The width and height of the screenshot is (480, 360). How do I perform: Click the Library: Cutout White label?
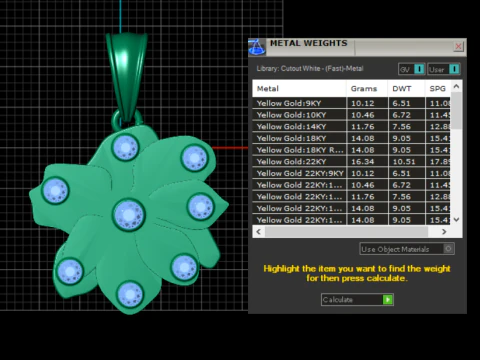pyautogui.click(x=310, y=69)
